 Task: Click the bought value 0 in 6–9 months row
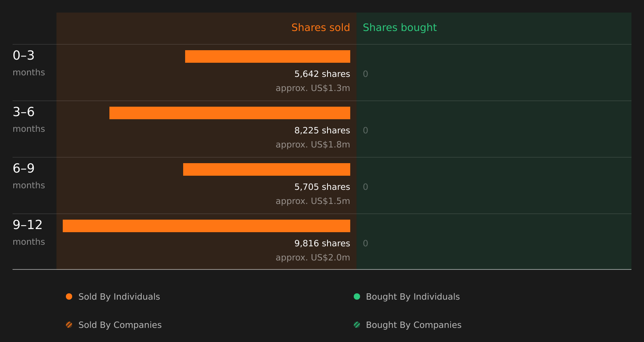click(x=366, y=187)
